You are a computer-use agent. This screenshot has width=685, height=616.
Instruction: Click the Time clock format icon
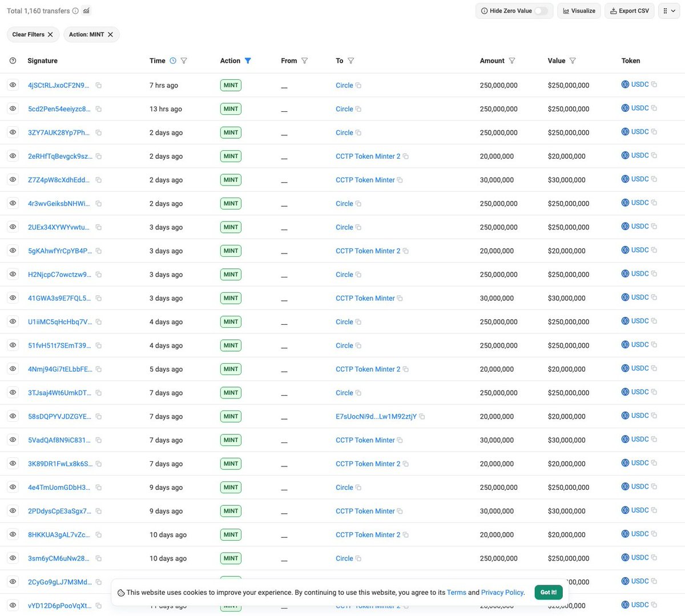pos(173,61)
